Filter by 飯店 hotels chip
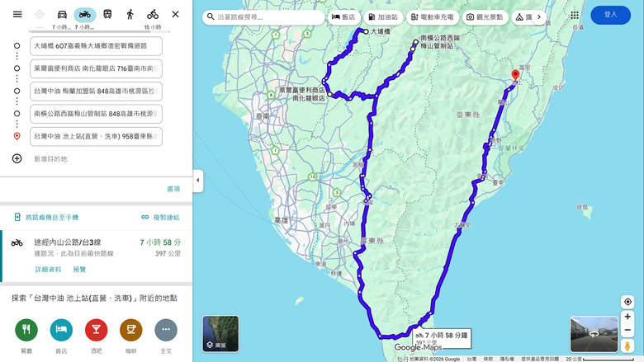The width and height of the screenshot is (644, 362). 343,17
